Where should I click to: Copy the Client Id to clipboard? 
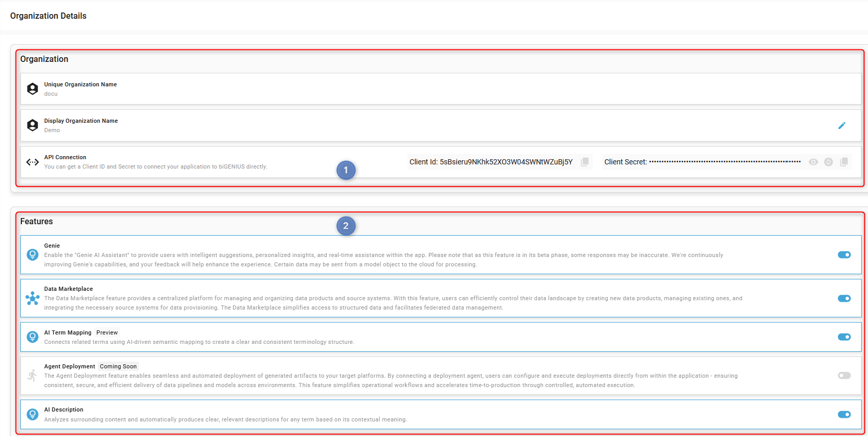click(585, 162)
